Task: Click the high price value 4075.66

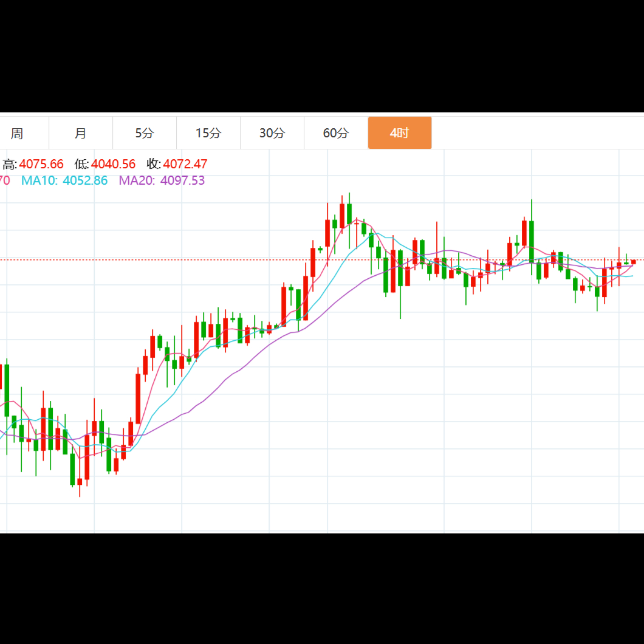Action: click(x=41, y=164)
